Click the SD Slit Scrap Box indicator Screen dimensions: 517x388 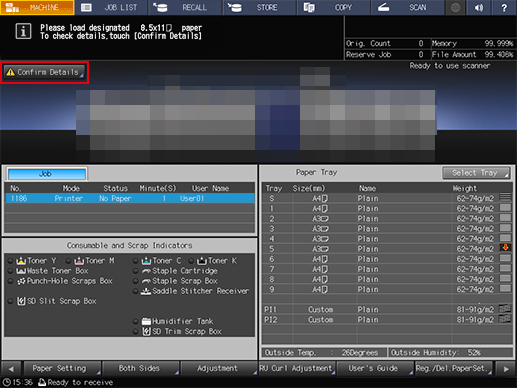(x=10, y=301)
